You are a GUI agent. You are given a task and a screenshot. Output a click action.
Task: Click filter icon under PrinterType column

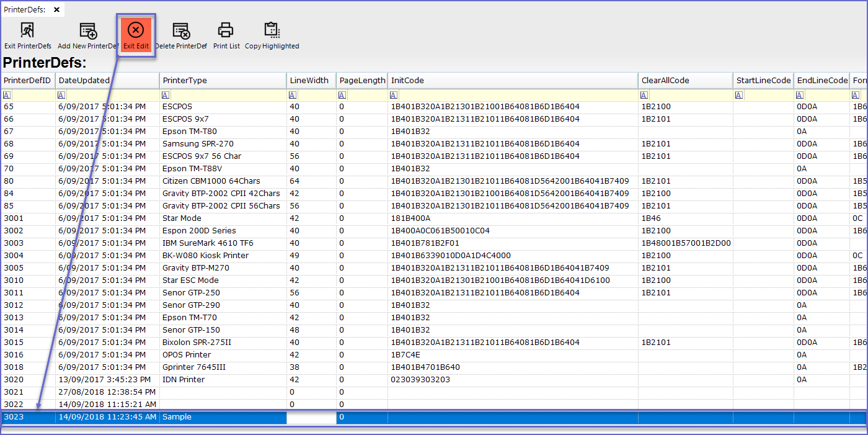166,95
